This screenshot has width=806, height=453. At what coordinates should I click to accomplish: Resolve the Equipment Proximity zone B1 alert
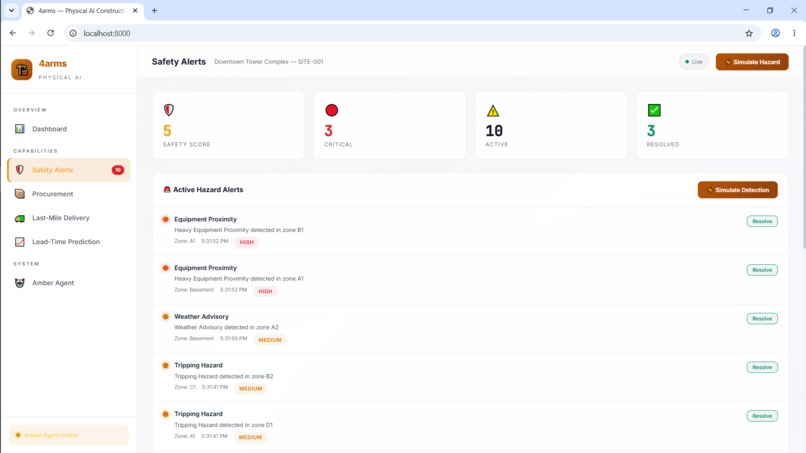click(x=762, y=221)
